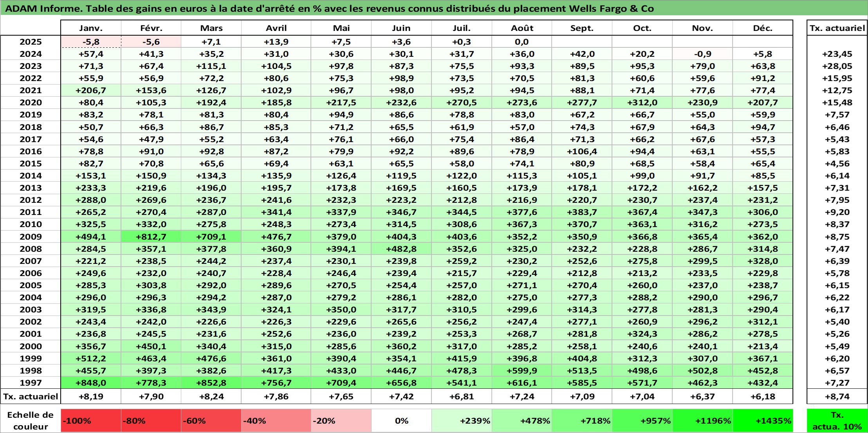Select the 'Tx. actuariel' bottom row label
Image resolution: width=868 pixels, height=433 pixels.
[31, 396]
